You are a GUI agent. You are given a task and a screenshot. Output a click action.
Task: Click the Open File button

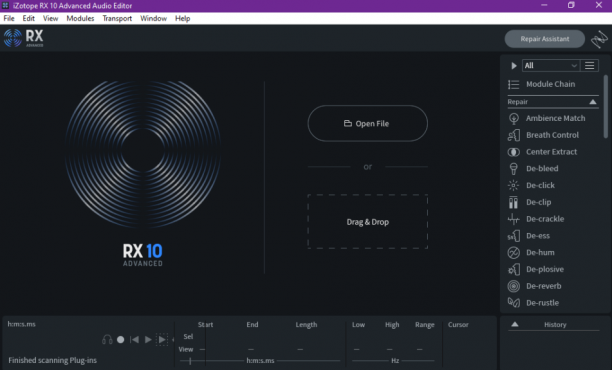coord(367,123)
